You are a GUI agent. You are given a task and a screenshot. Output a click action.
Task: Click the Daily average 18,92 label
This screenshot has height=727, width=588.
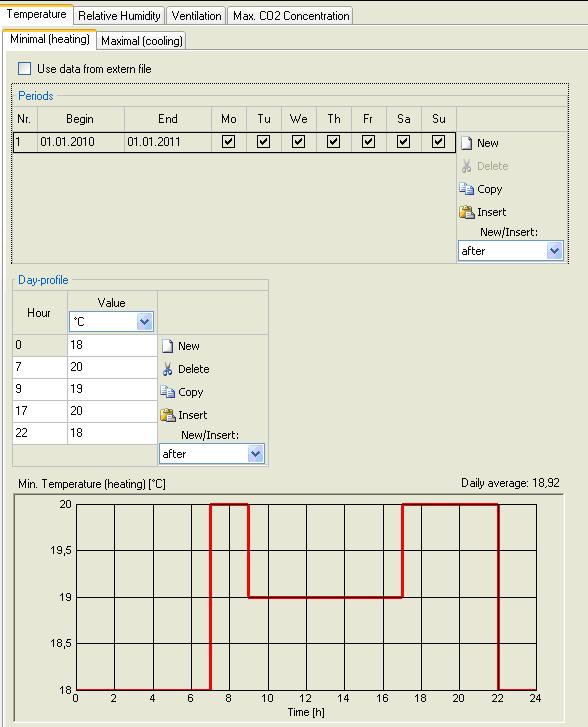(x=510, y=483)
